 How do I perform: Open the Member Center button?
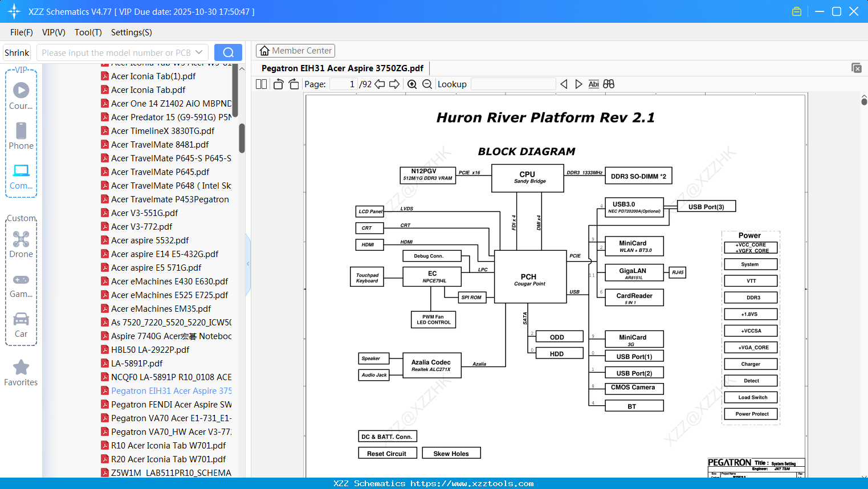[x=295, y=51]
